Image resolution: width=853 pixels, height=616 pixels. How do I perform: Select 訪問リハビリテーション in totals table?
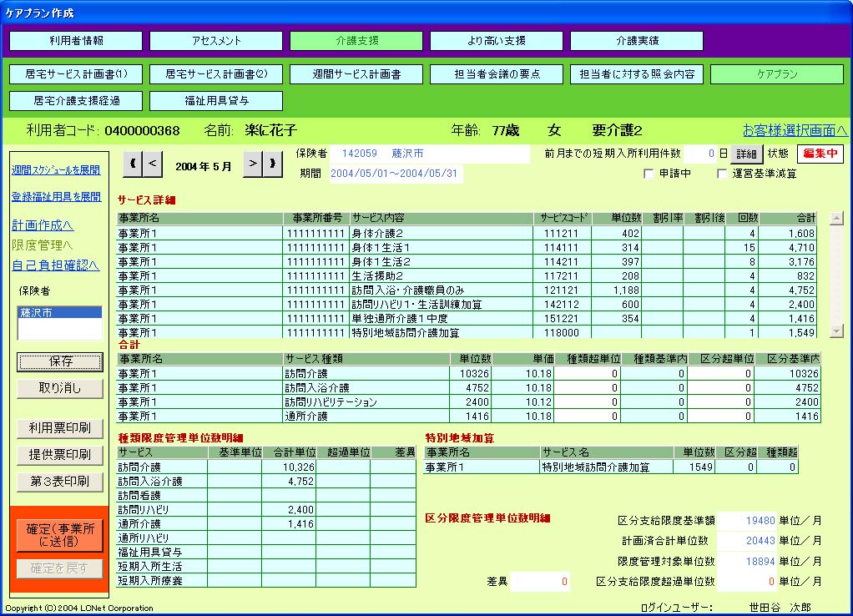pos(468,402)
